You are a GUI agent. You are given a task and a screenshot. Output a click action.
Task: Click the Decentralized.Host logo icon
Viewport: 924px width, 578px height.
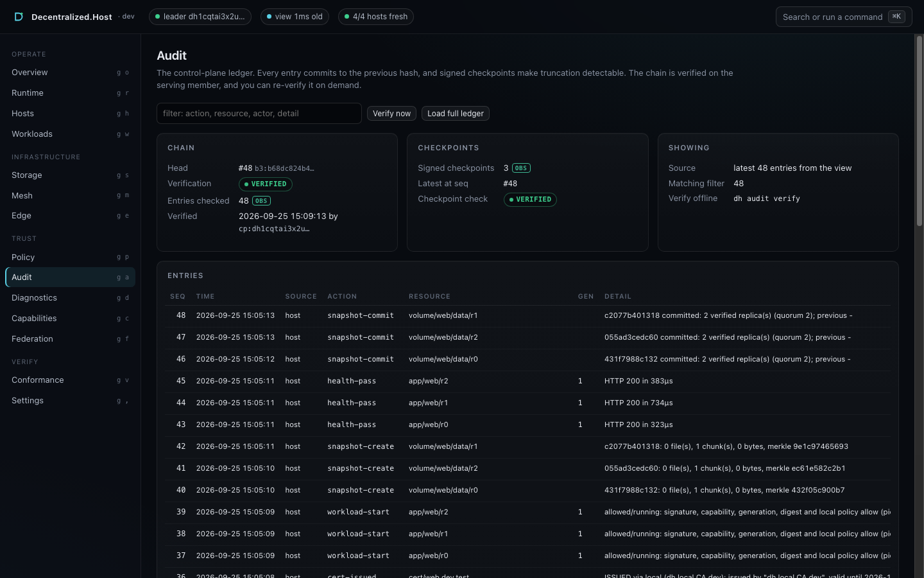coord(19,17)
